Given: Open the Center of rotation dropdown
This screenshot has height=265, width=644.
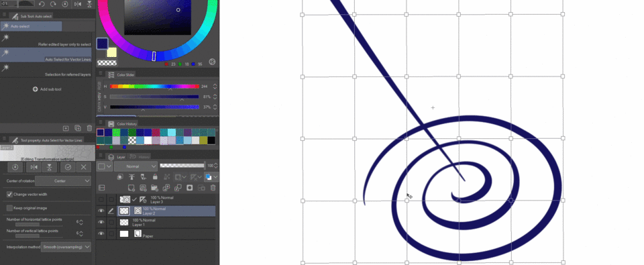Looking at the screenshot, I should 63,180.
